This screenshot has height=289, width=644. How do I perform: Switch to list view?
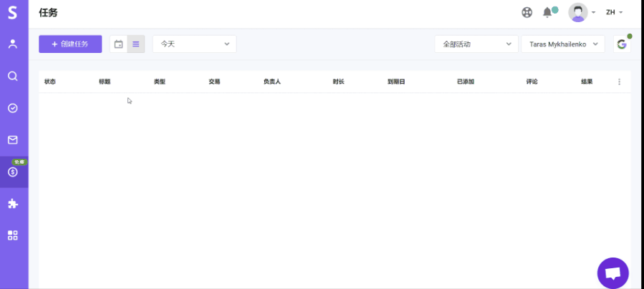click(136, 44)
